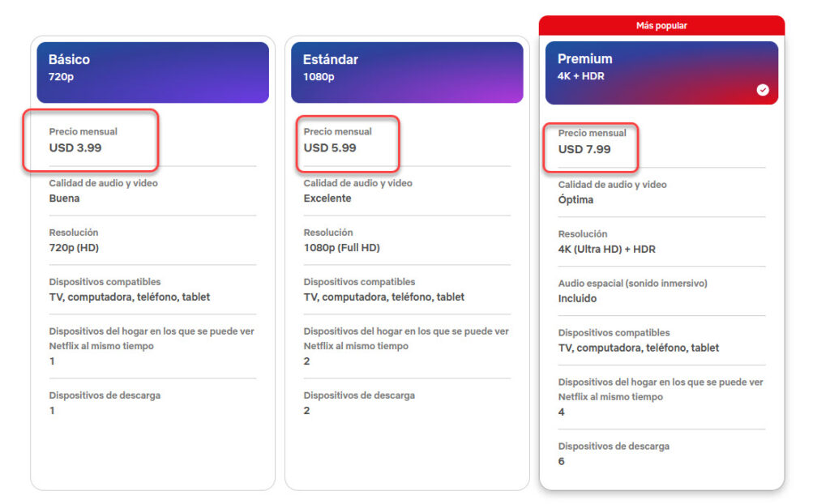The width and height of the screenshot is (830, 504).
Task: Click Premium's simultaneous devices value 4
Action: pos(562,412)
